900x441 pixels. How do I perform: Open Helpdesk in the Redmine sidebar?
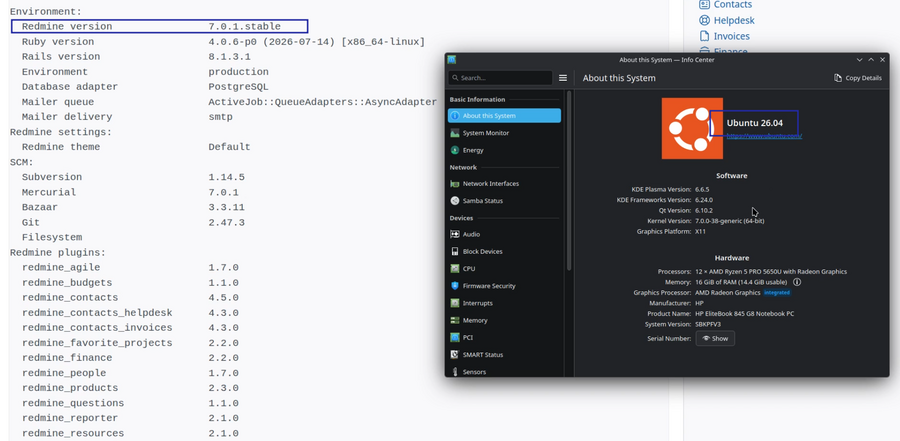coord(727,21)
